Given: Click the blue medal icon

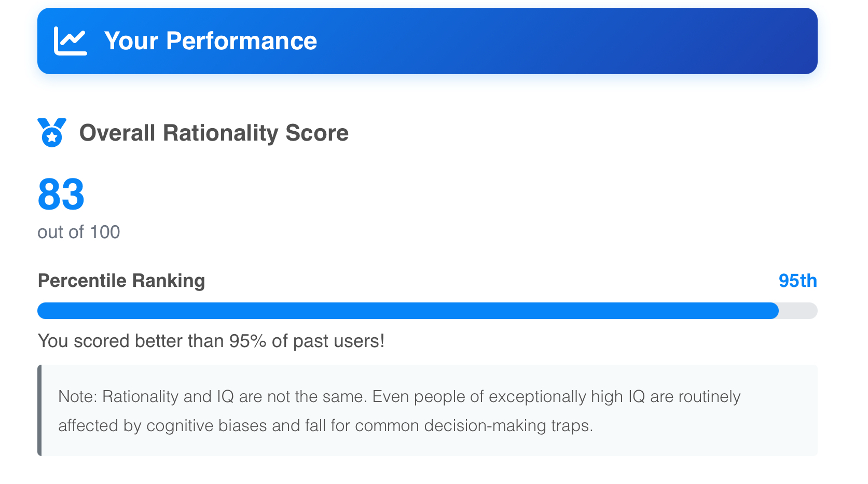Looking at the screenshot, I should 52,133.
